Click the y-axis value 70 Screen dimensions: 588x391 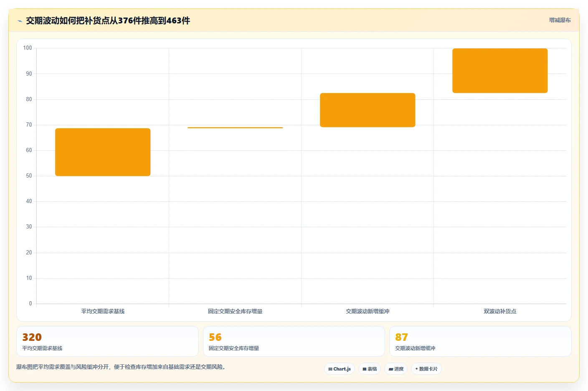pyautogui.click(x=29, y=124)
